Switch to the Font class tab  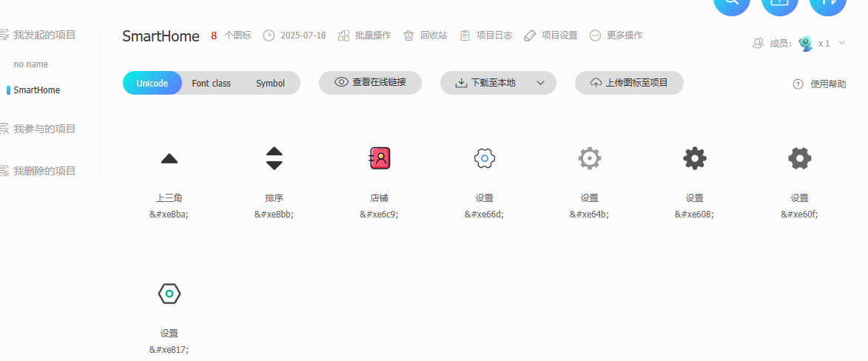point(212,83)
